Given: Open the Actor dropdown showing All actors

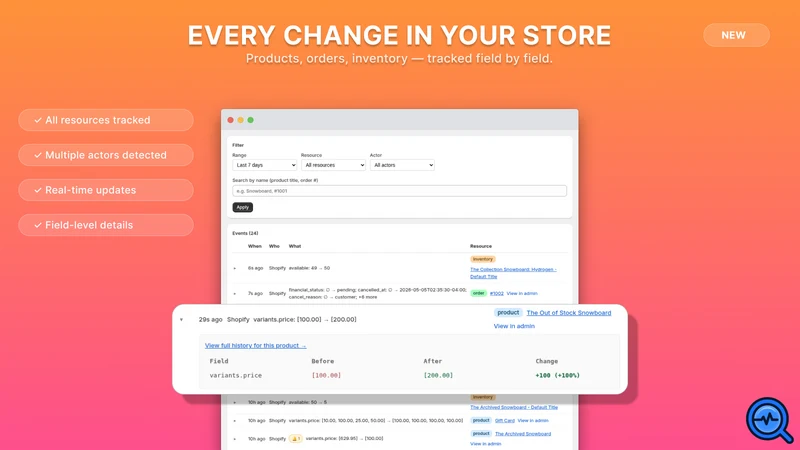Looking at the screenshot, I should point(402,165).
